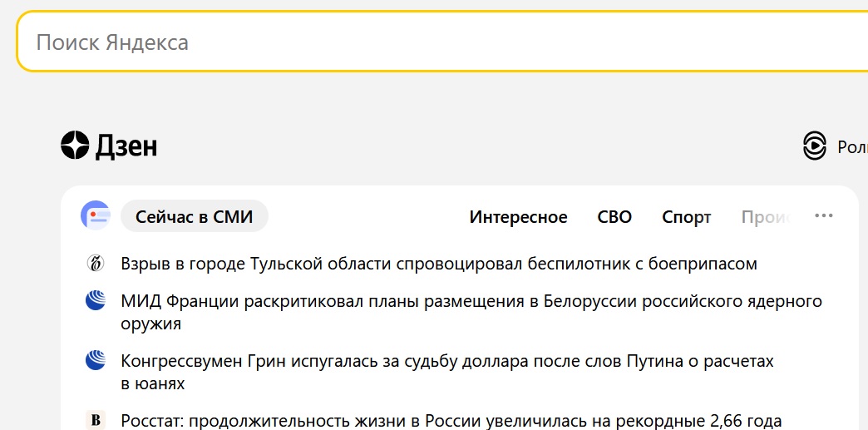Viewport: 868px width, 430px height.
Task: Click the B source icon beside Росстат headline
Action: coord(96,421)
